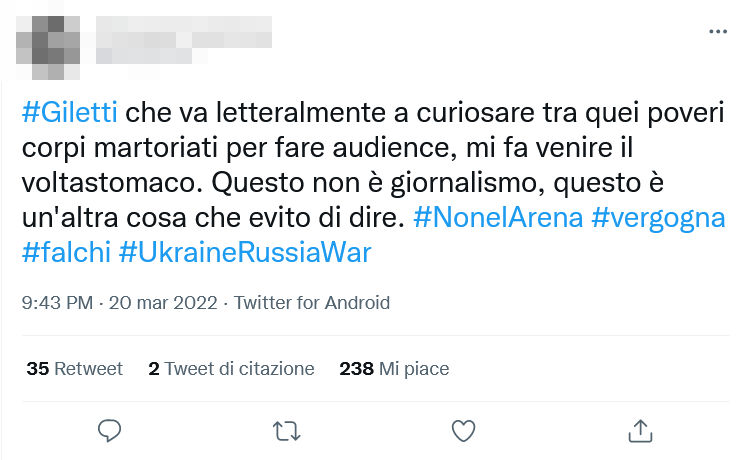Like the tweet with the heart icon
The image size is (748, 460).
click(x=462, y=430)
